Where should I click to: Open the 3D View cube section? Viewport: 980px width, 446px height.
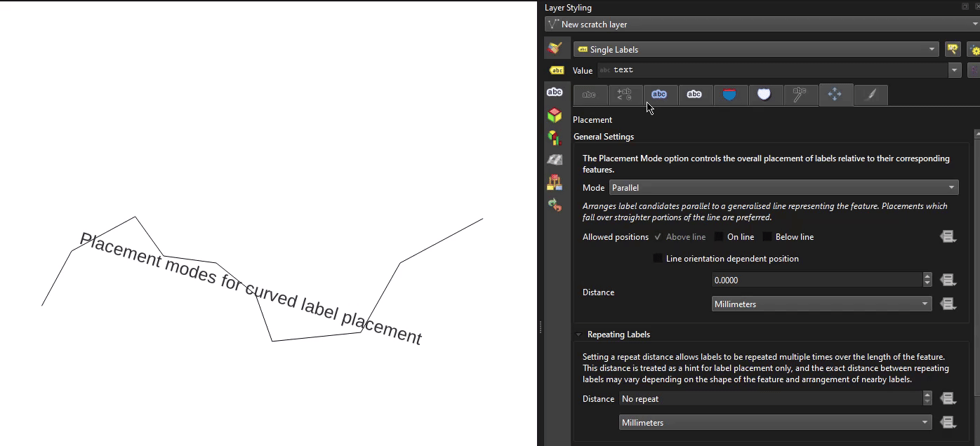pyautogui.click(x=555, y=115)
